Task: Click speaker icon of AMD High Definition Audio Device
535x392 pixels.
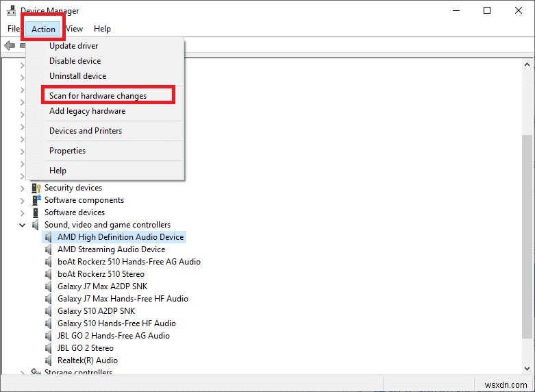Action: tap(49, 237)
